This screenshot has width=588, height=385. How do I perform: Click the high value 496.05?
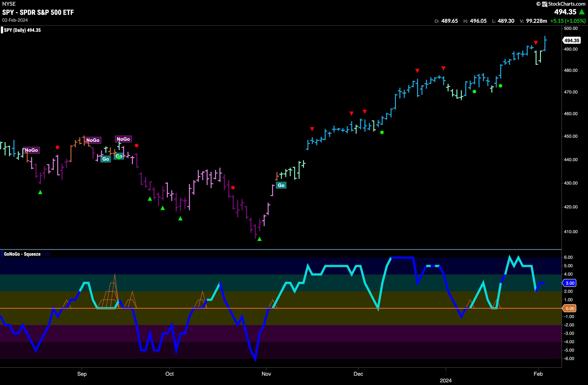click(478, 21)
